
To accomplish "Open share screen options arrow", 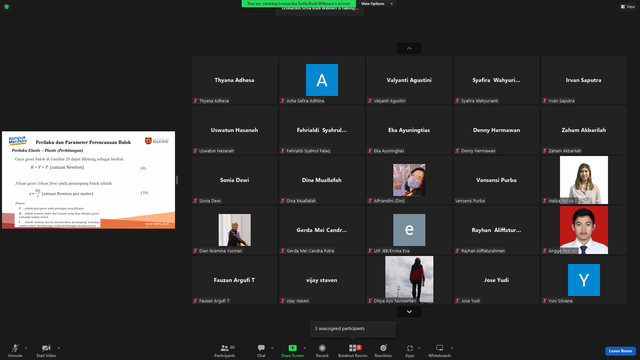I will [x=304, y=348].
